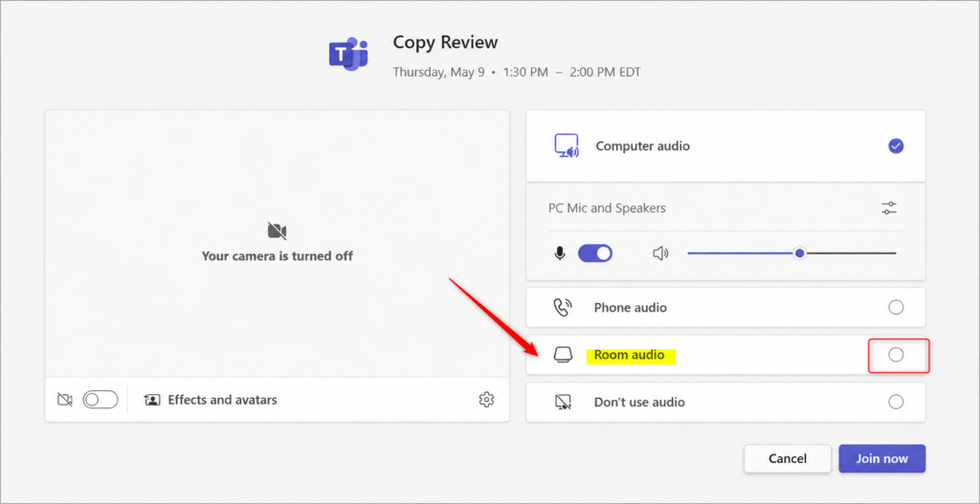The width and height of the screenshot is (980, 504).
Task: Select the Phone audio radio button
Action: pyautogui.click(x=896, y=307)
